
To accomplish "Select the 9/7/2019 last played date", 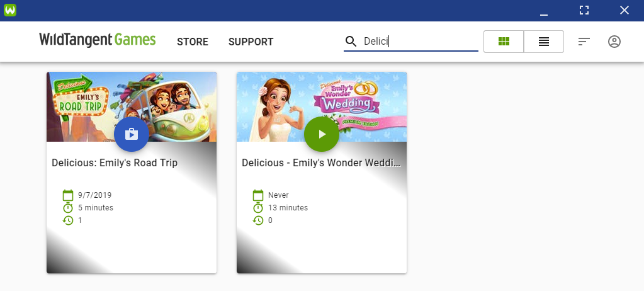I will click(95, 195).
